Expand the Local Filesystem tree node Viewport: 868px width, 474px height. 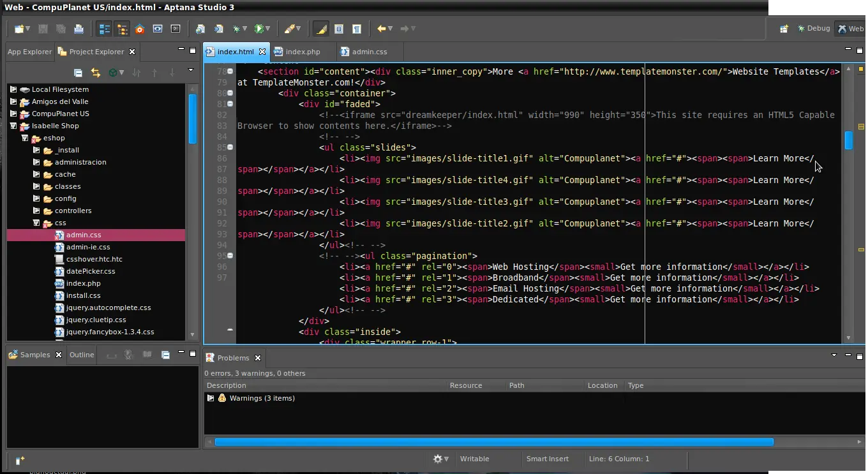point(13,89)
